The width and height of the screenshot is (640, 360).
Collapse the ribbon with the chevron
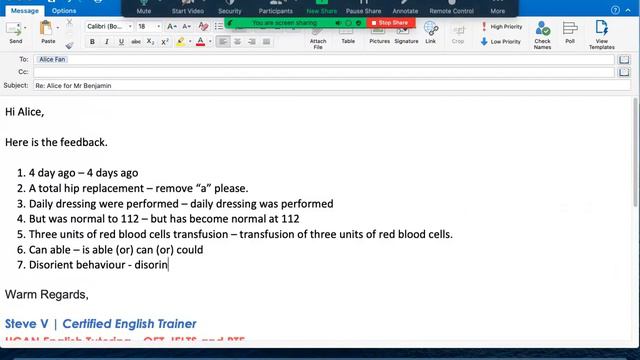628,10
